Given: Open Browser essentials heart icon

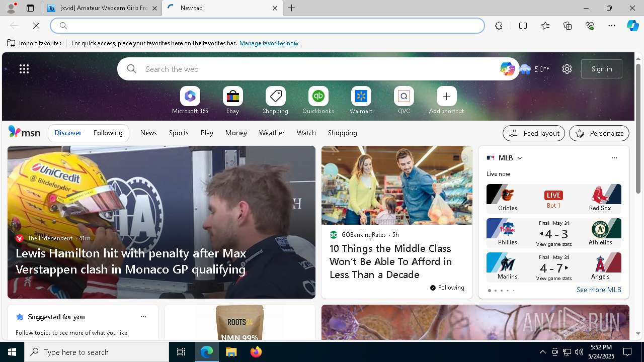Looking at the screenshot, I should pos(590,26).
